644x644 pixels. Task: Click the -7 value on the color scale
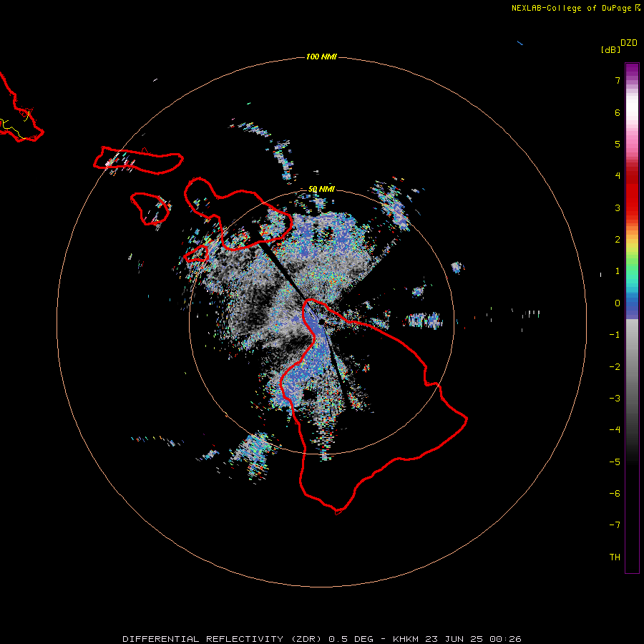(x=615, y=525)
